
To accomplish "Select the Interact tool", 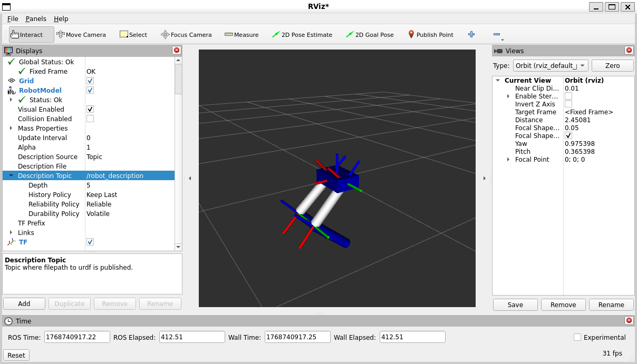I will pos(32,35).
